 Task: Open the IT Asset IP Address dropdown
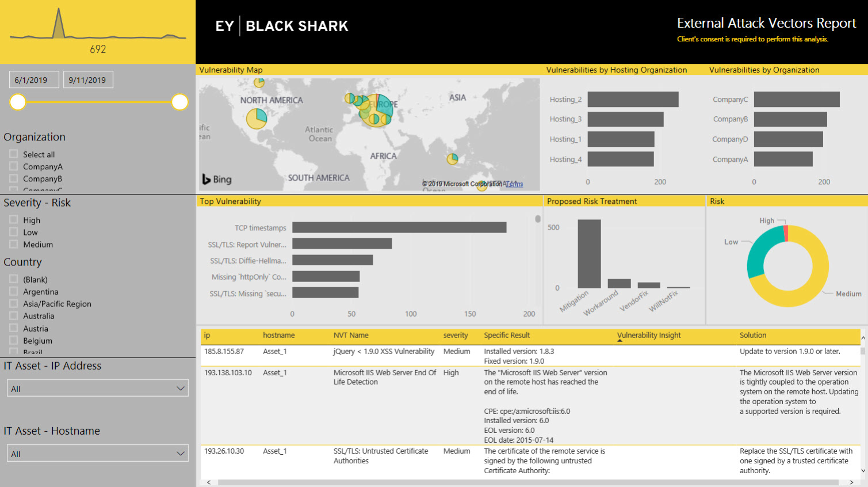pos(97,389)
